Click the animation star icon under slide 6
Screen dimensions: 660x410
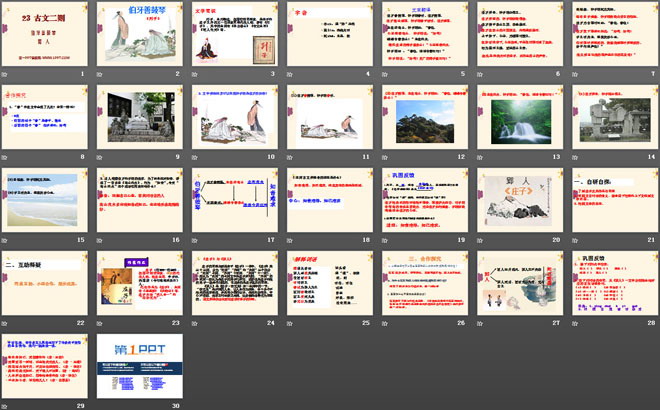478,75
